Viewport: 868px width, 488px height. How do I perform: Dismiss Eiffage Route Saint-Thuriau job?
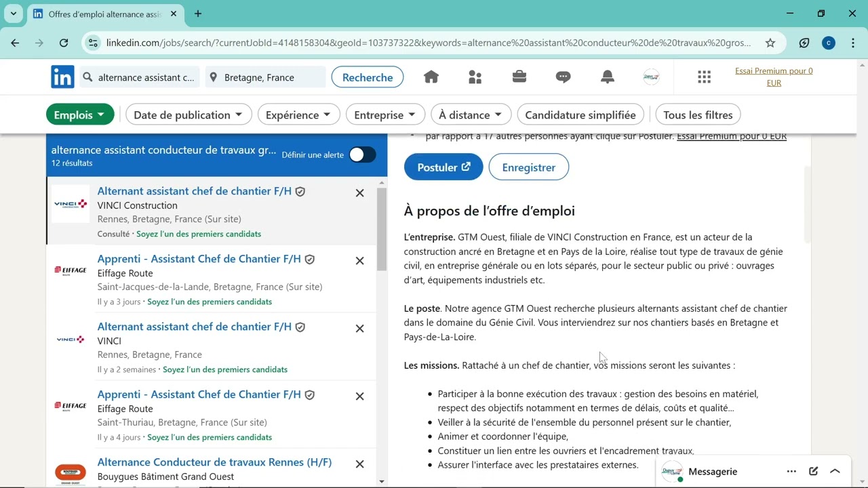[x=360, y=396]
